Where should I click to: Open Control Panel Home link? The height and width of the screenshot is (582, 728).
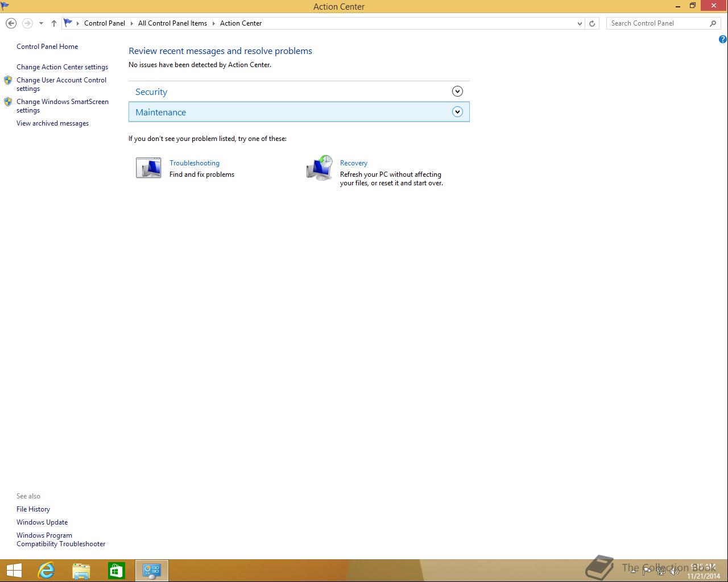tap(47, 47)
